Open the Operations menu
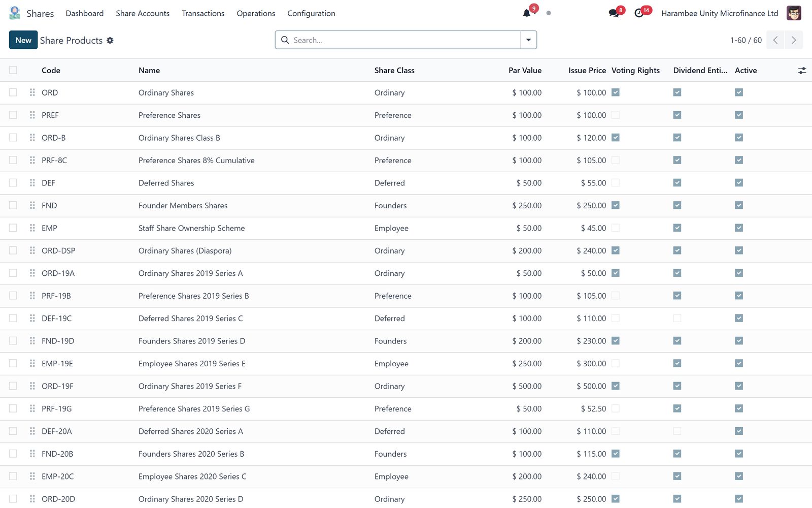The width and height of the screenshot is (812, 508). [x=256, y=13]
